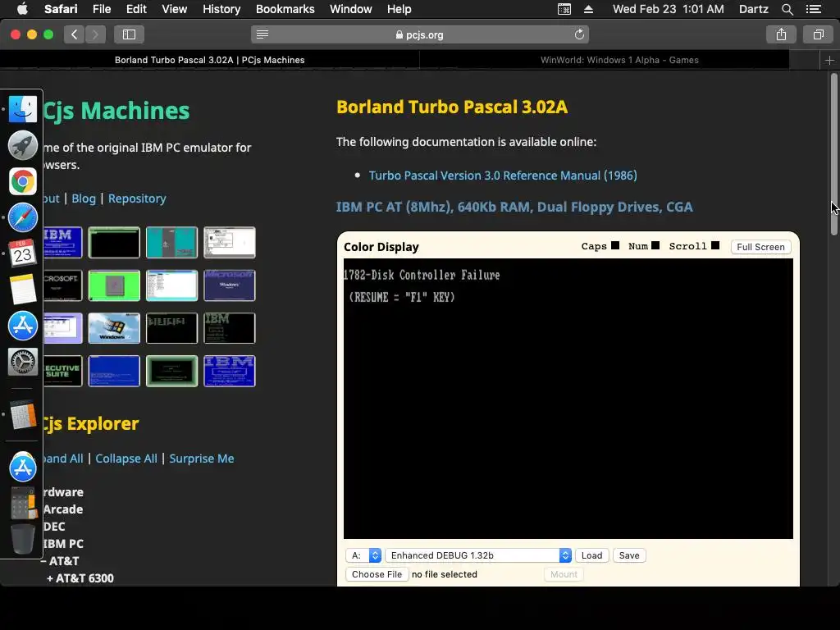Click the emulator black display screen
Image resolution: width=840 pixels, height=630 pixels.
pos(568,399)
